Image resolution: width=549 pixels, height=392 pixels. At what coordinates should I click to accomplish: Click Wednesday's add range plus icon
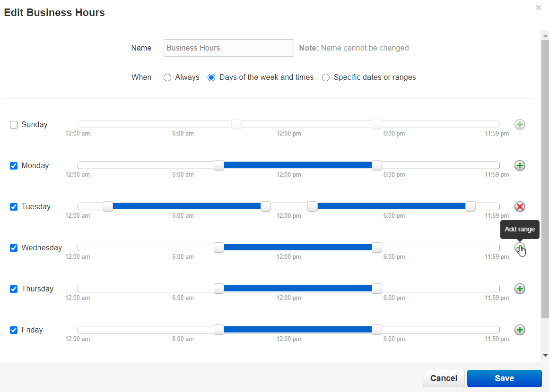[x=520, y=247]
